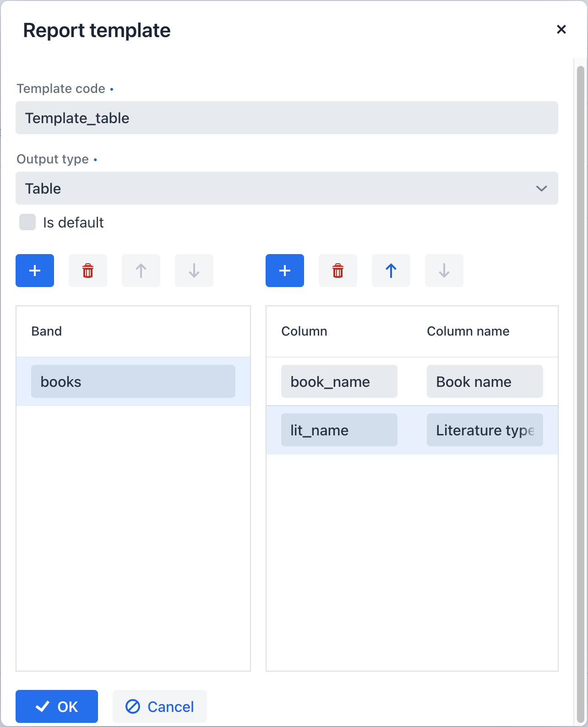The image size is (588, 727).
Task: Edit the Book name column name field
Action: (x=485, y=381)
